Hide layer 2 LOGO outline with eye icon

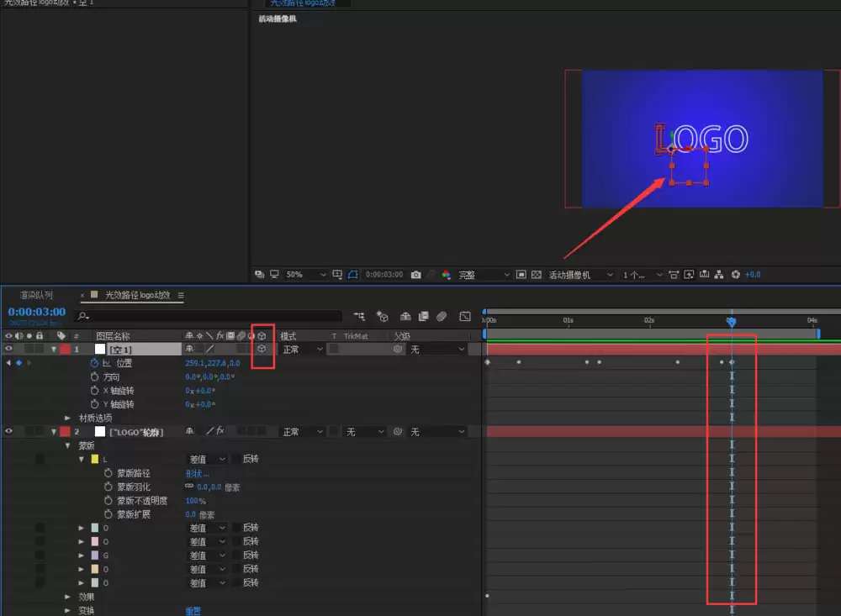[8, 431]
